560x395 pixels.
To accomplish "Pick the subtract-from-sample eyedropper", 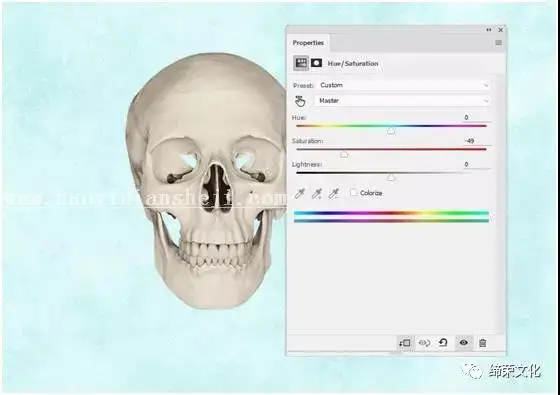I will pyautogui.click(x=334, y=194).
